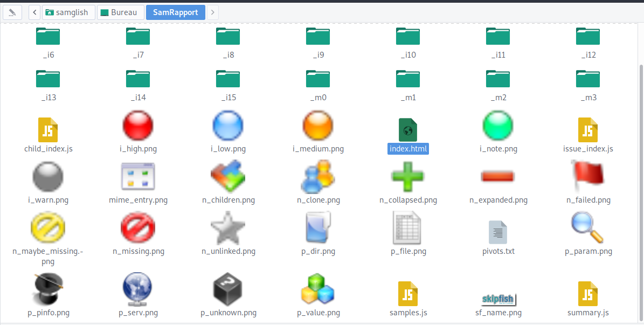Select the p_file.png spreadsheet thumbnail

coord(408,228)
